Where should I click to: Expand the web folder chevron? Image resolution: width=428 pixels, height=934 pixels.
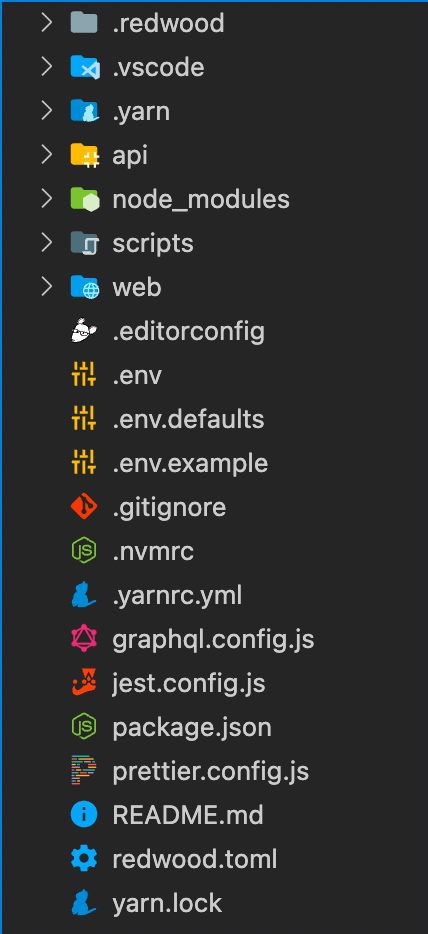46,287
